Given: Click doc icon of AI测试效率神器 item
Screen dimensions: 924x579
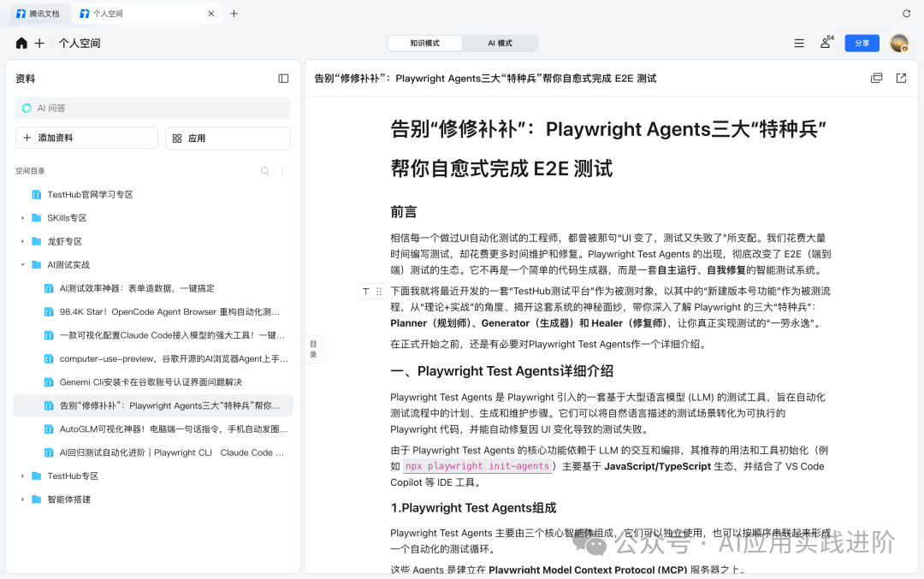Looking at the screenshot, I should click(x=49, y=288).
